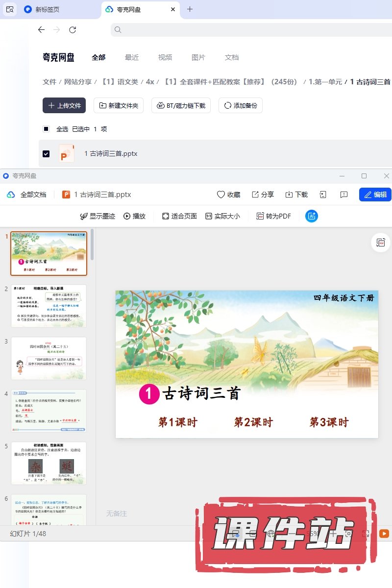
Task: Click the 收藏 heart icon
Action: (221, 195)
